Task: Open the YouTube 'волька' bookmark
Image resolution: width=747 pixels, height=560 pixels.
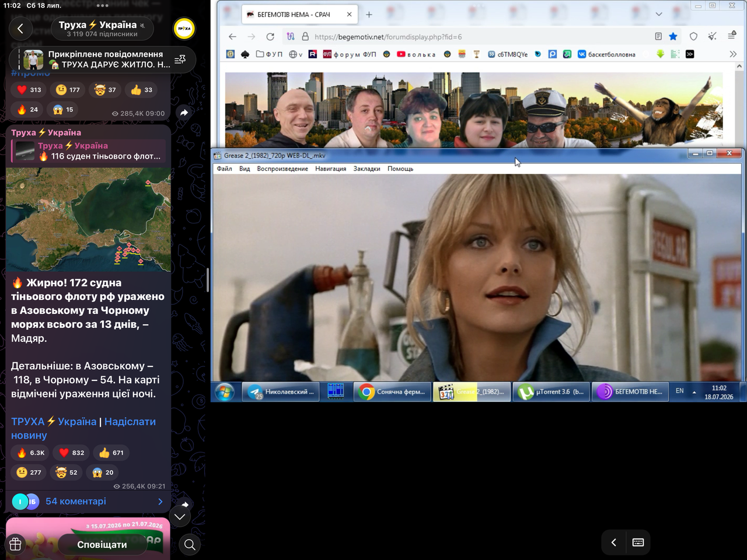Action: pyautogui.click(x=416, y=54)
